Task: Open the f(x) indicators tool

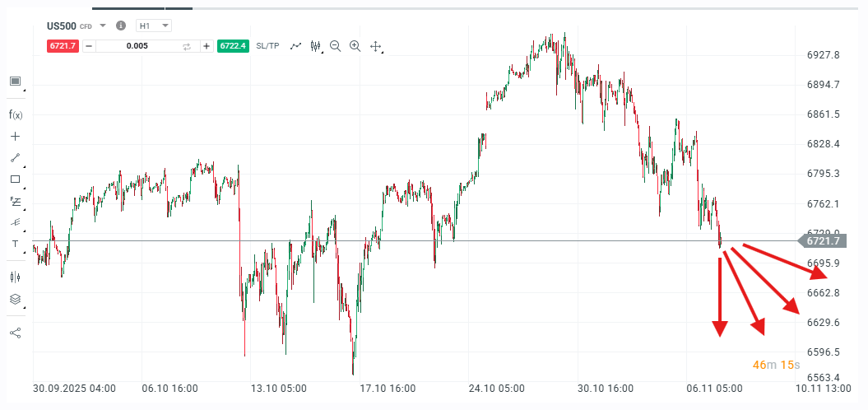Action: 15,114
